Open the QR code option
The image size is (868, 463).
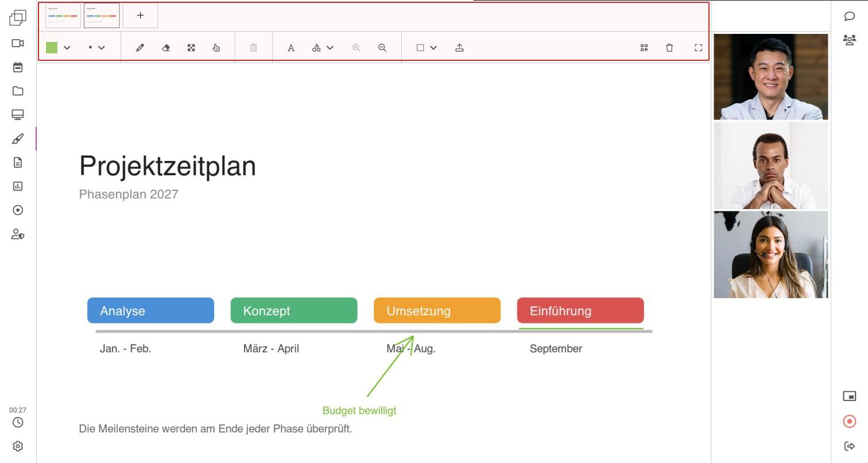click(644, 48)
